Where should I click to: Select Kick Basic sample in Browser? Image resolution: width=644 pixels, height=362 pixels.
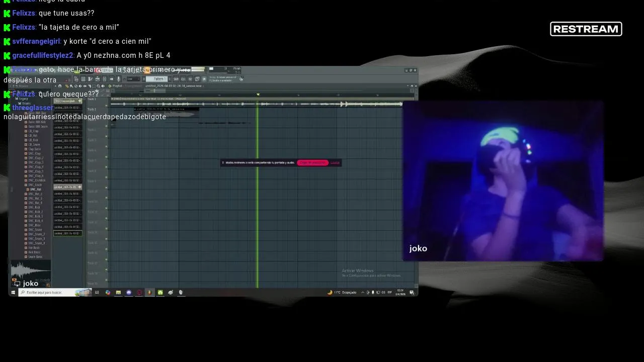click(33, 252)
